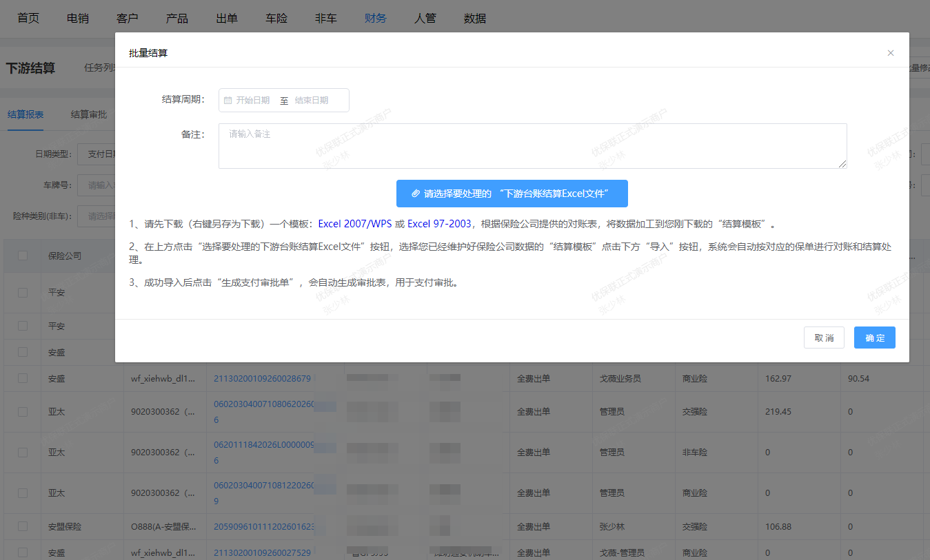The width and height of the screenshot is (930, 560).
Task: Click the calendar icon in 结算周期 field
Action: [x=228, y=101]
